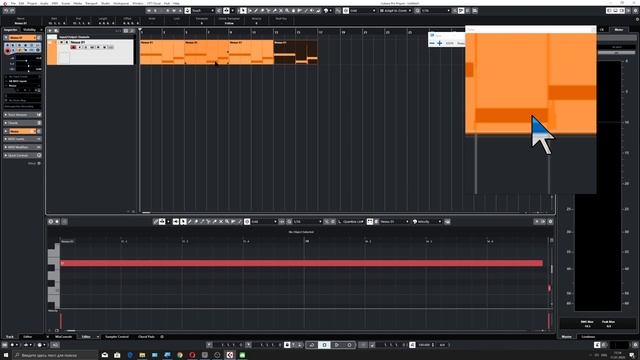640x360 pixels.
Task: Toggle the Snap button in the main toolbar
Action: coord(338,11)
